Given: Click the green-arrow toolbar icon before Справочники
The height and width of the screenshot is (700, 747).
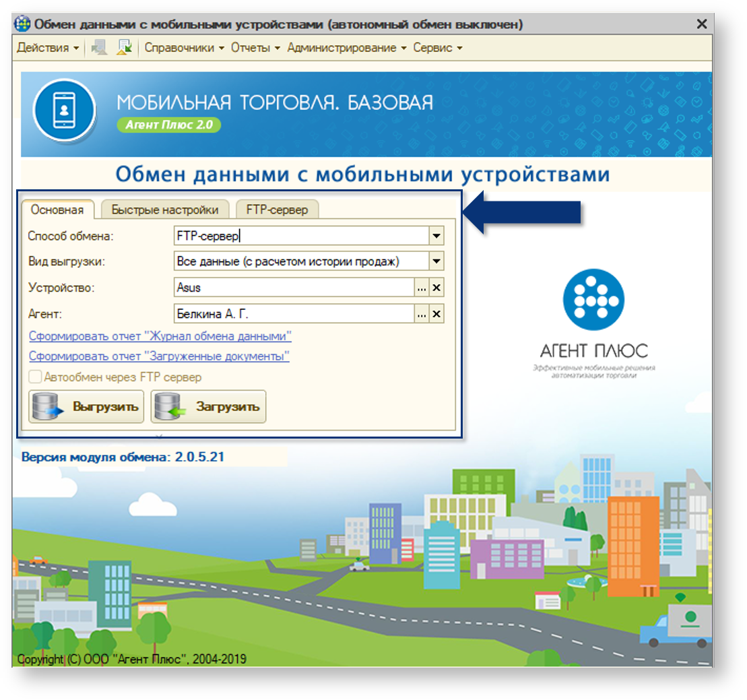Looking at the screenshot, I should [x=125, y=48].
